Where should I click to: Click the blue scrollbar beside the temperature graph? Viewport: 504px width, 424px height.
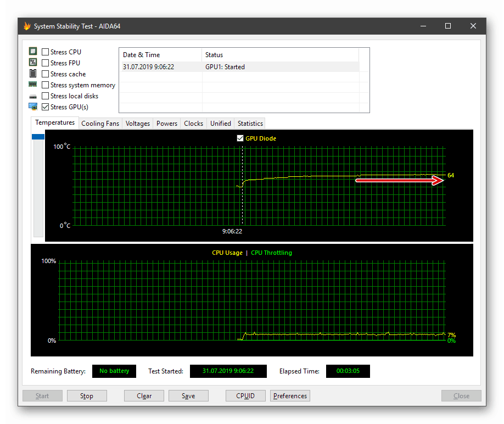coord(37,136)
